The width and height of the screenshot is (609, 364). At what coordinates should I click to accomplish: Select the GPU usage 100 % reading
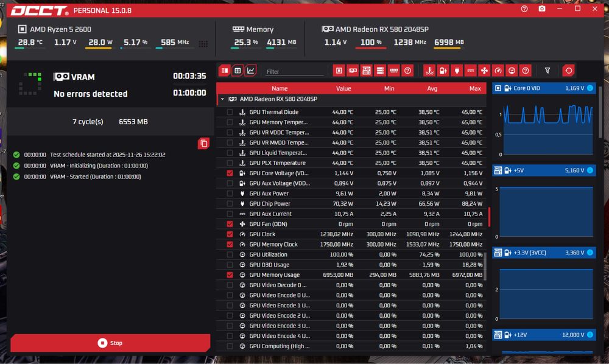click(371, 42)
